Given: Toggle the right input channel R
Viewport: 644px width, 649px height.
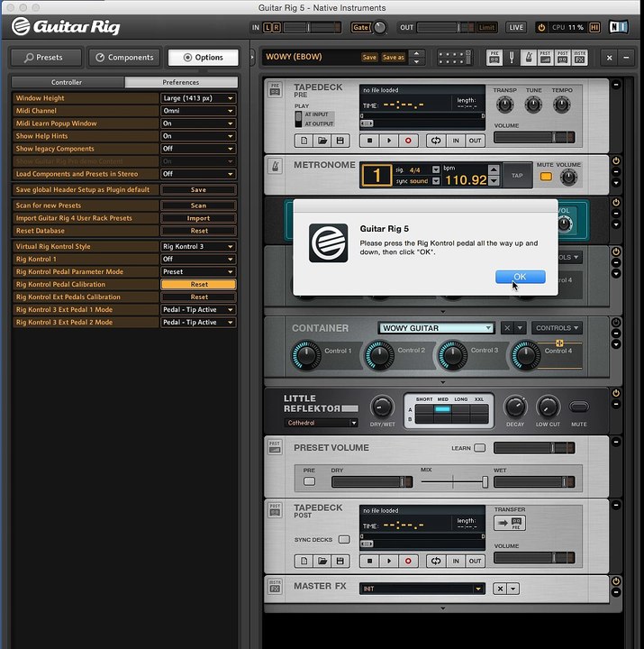Looking at the screenshot, I should click(x=277, y=27).
